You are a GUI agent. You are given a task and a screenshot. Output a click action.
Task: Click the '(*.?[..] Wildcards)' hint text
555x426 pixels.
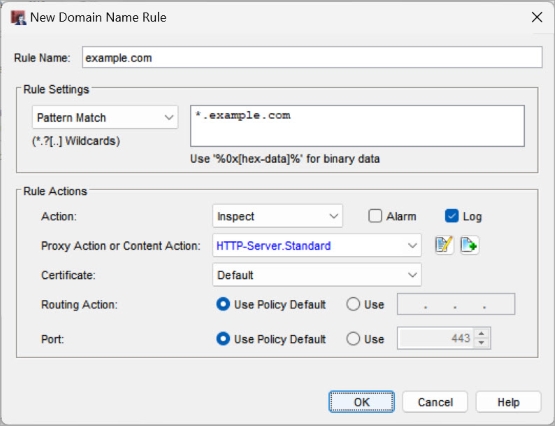click(76, 141)
